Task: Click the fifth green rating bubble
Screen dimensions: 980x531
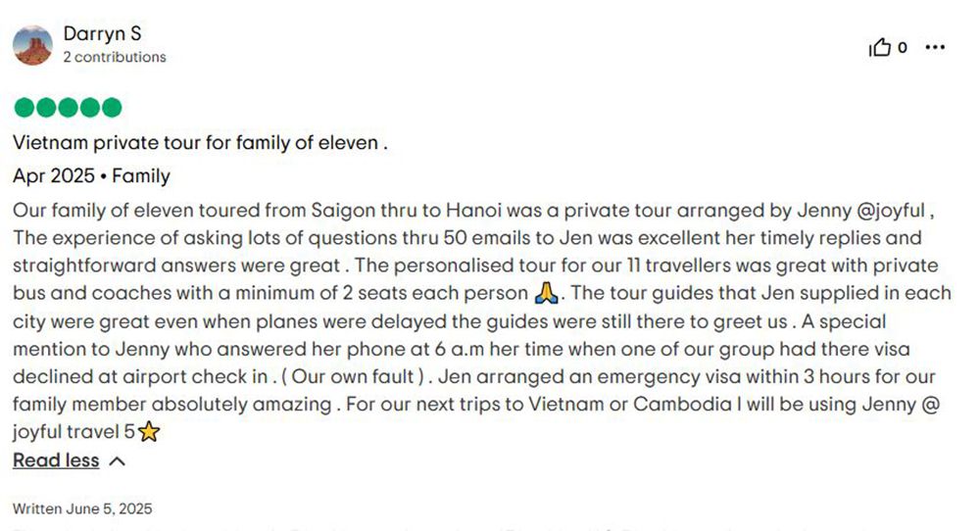Action: pos(112,108)
